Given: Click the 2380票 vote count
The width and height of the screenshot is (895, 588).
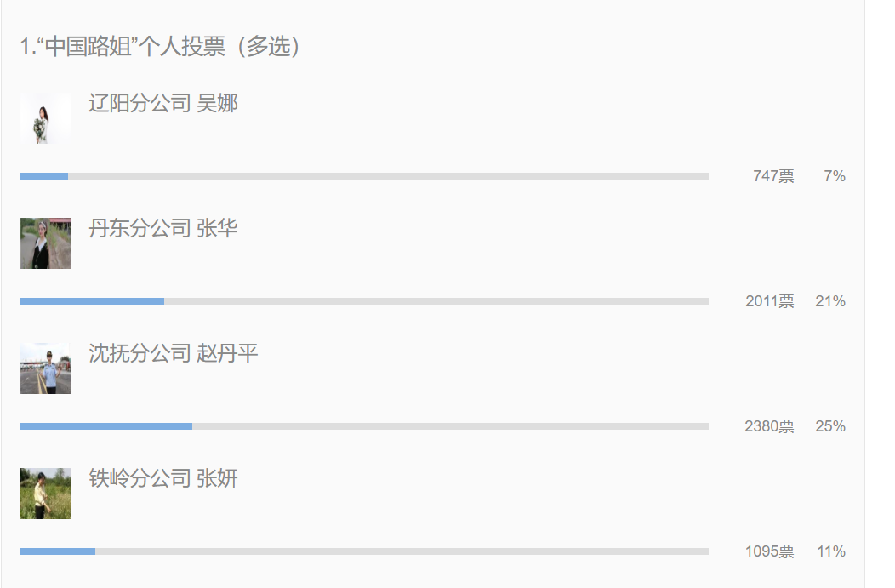Looking at the screenshot, I should coord(769,426).
